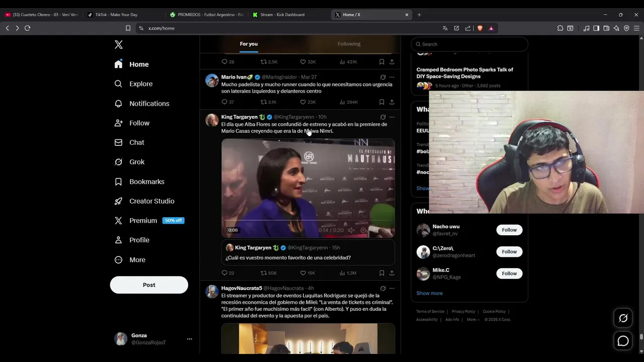644x362 pixels.
Task: Ask Grok about King Targaryen's post
Action: pyautogui.click(x=383, y=117)
